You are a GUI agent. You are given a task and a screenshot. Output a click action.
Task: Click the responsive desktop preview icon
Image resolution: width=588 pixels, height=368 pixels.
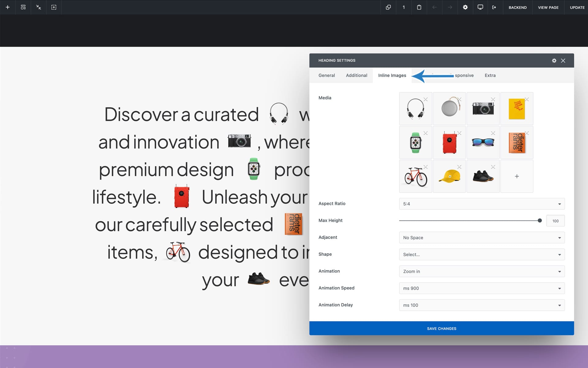coord(480,7)
